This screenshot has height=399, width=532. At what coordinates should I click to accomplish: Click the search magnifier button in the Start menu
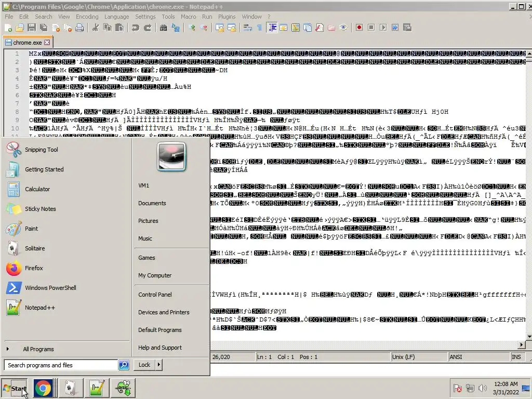pyautogui.click(x=124, y=365)
